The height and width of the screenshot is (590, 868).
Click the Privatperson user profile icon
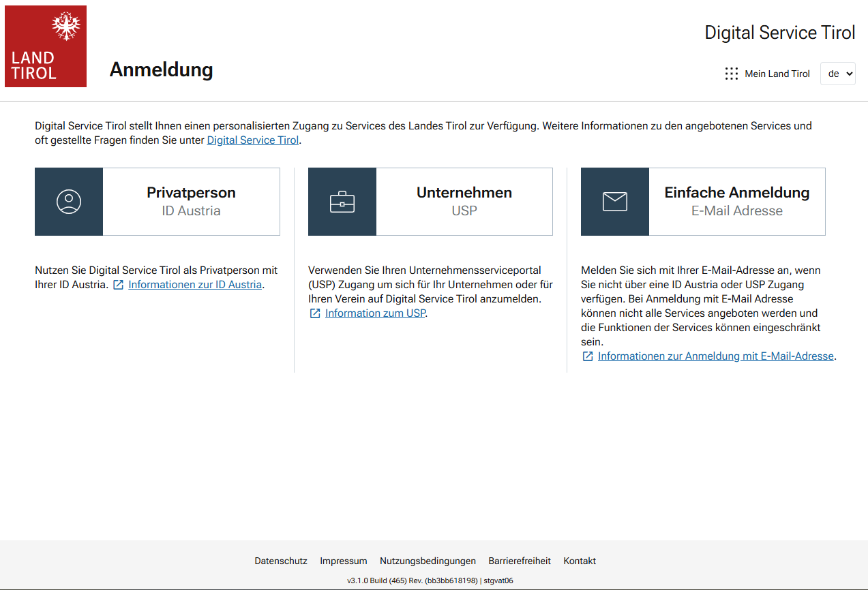tap(69, 202)
